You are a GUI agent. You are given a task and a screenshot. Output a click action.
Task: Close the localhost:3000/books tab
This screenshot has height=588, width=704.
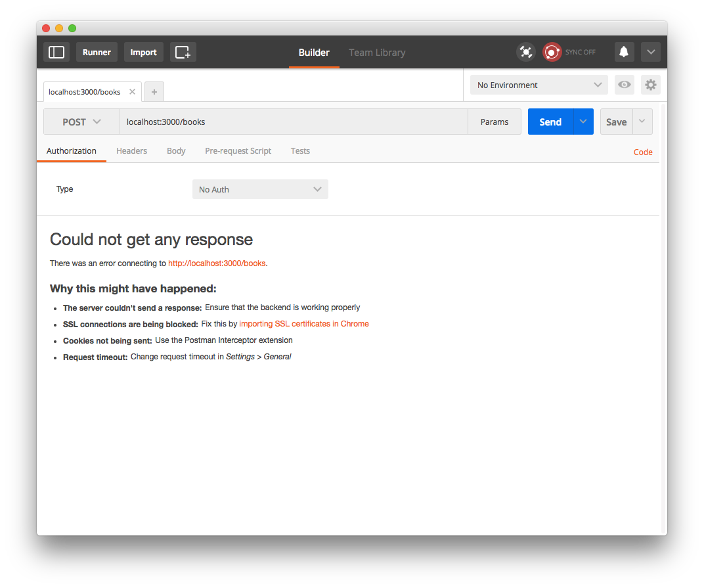tap(132, 92)
